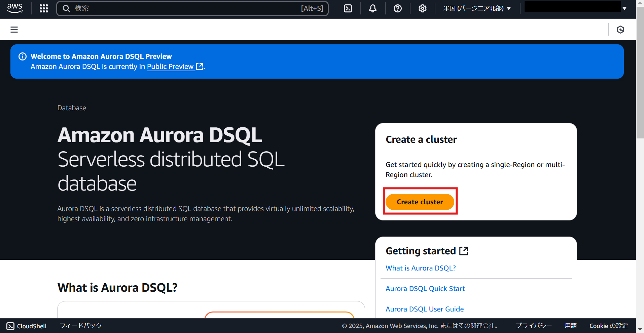Open the help question mark menu
Image resolution: width=644 pixels, height=333 pixels.
[x=398, y=8]
